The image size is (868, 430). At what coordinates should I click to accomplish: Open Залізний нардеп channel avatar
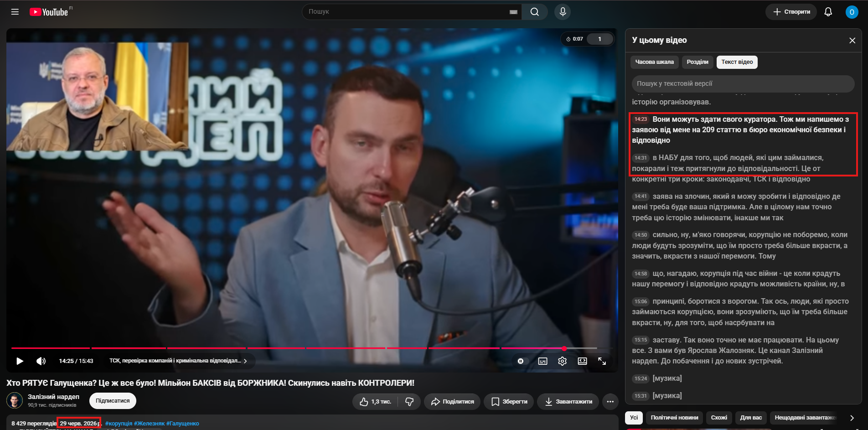(x=15, y=400)
